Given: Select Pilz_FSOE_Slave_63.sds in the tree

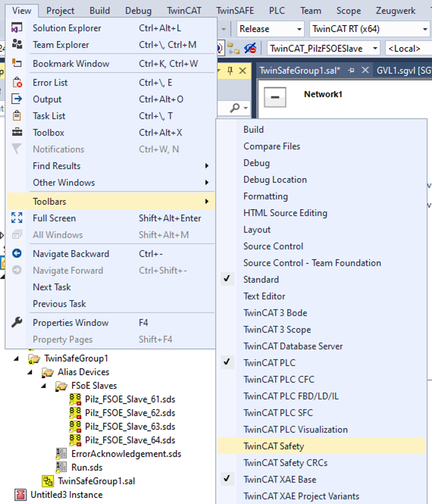Looking at the screenshot, I should coord(130,426).
